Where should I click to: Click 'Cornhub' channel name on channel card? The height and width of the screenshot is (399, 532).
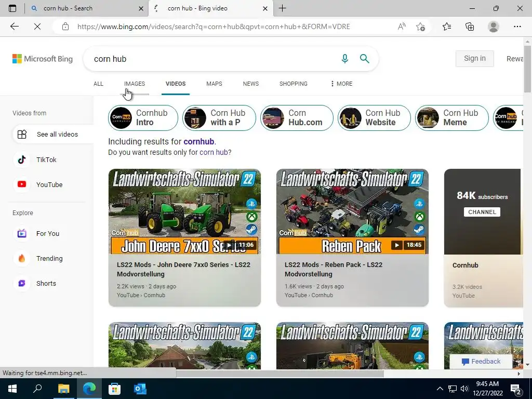click(x=465, y=265)
